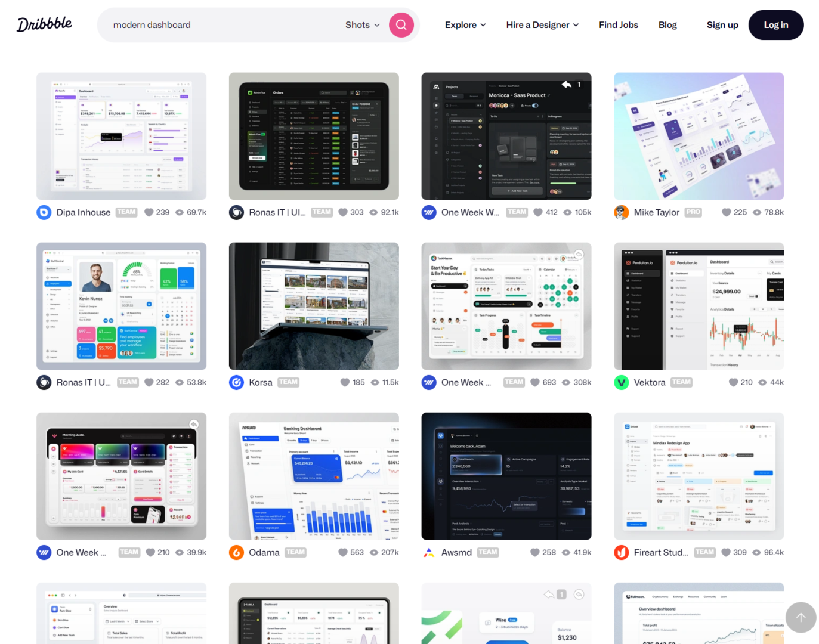The height and width of the screenshot is (644, 819).
Task: Like the shot with 412 likes
Action: click(x=538, y=212)
